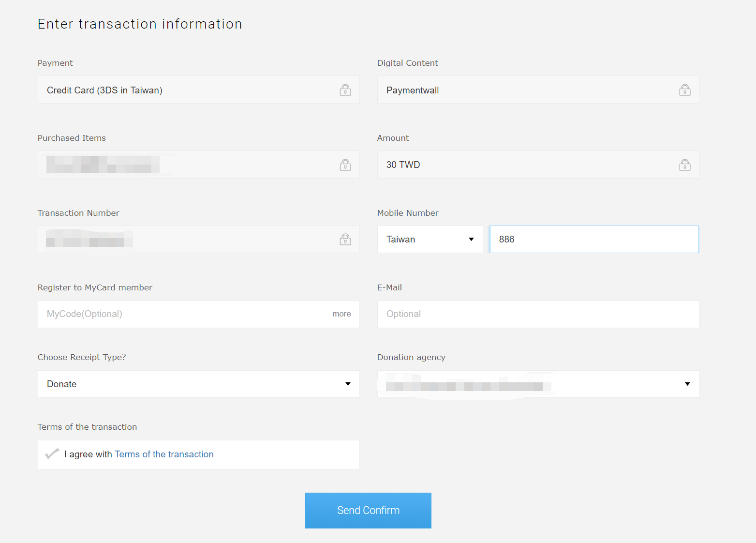Click the lock icon in Purchased Items field
Image resolution: width=756 pixels, height=543 pixels.
tap(345, 165)
